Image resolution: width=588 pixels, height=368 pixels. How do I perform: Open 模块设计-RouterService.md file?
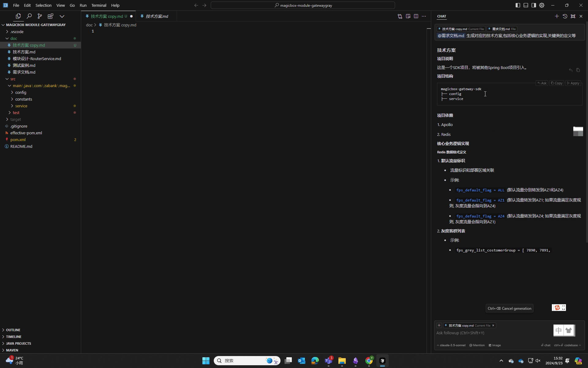coord(40,59)
